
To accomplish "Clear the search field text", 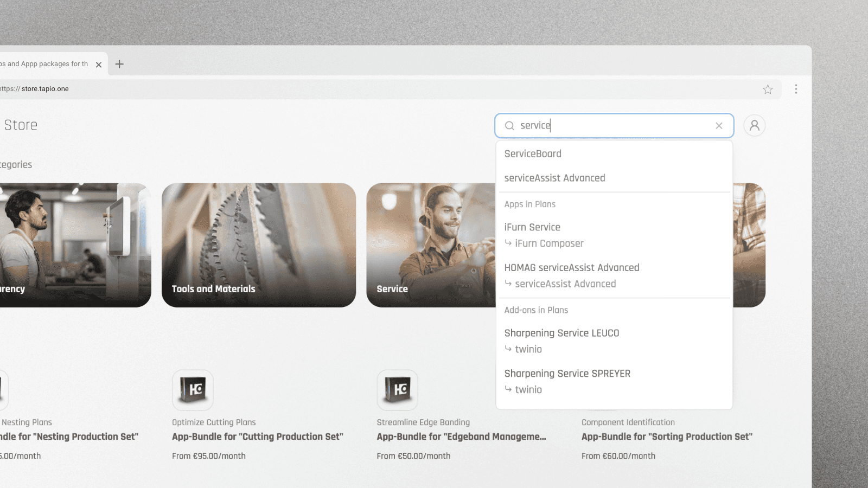I will point(719,126).
